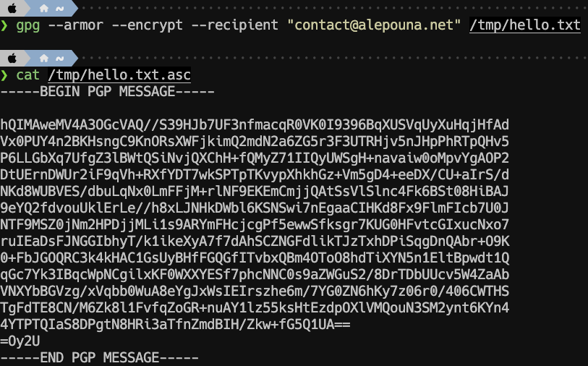The height and width of the screenshot is (366, 588).
Task: Click the home icon in the second prompt
Action: point(45,56)
